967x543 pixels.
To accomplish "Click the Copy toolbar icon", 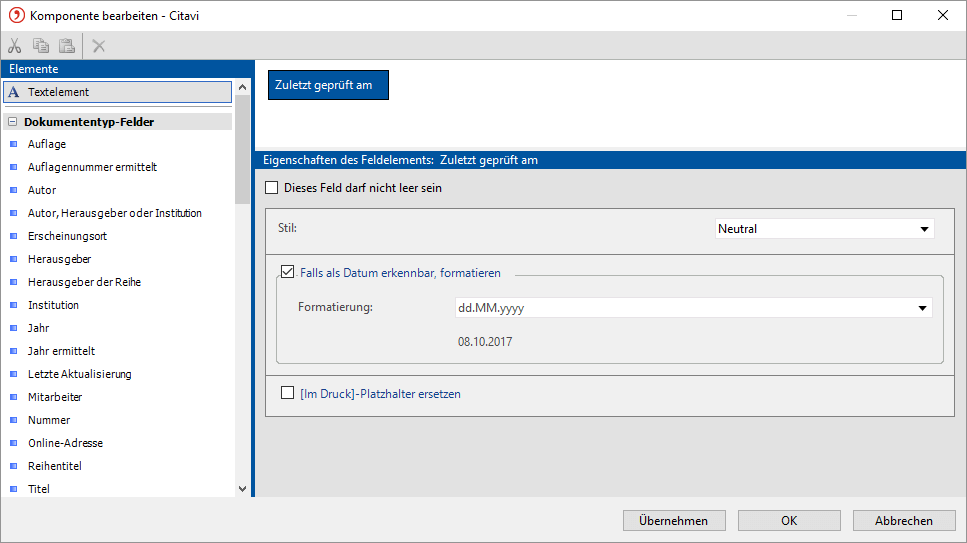I will (x=41, y=46).
